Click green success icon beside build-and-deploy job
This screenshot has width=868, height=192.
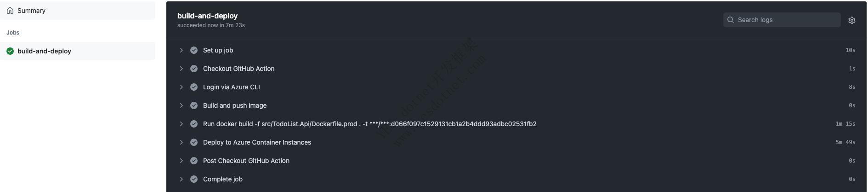10,51
